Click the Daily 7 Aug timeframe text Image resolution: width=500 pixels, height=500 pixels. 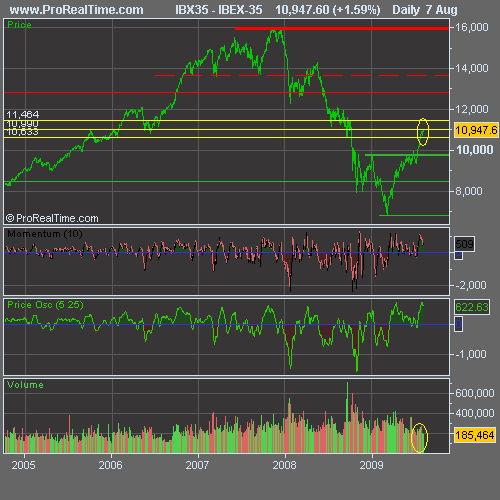(x=425, y=10)
